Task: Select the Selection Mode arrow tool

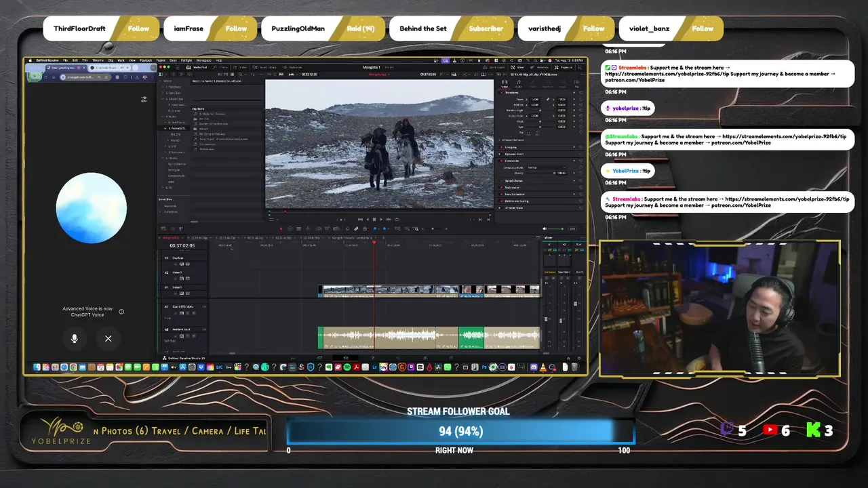Action: [x=281, y=228]
